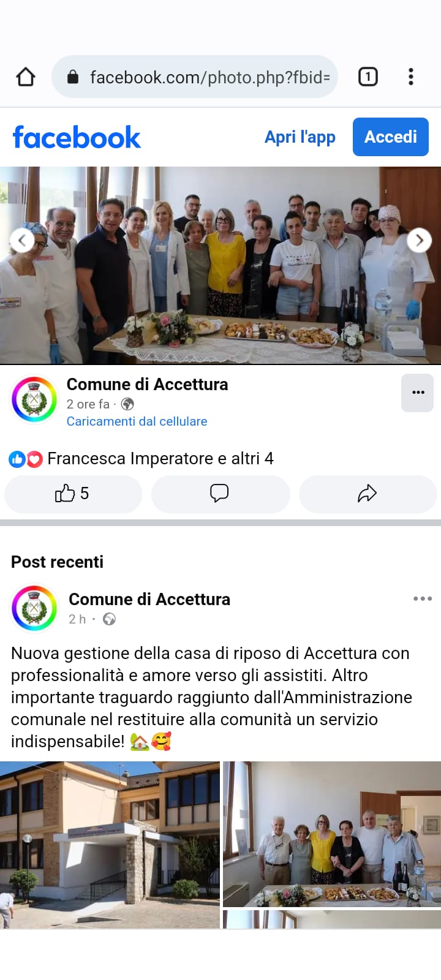Open photo options three-dot button
441x980 pixels.
pos(418,393)
